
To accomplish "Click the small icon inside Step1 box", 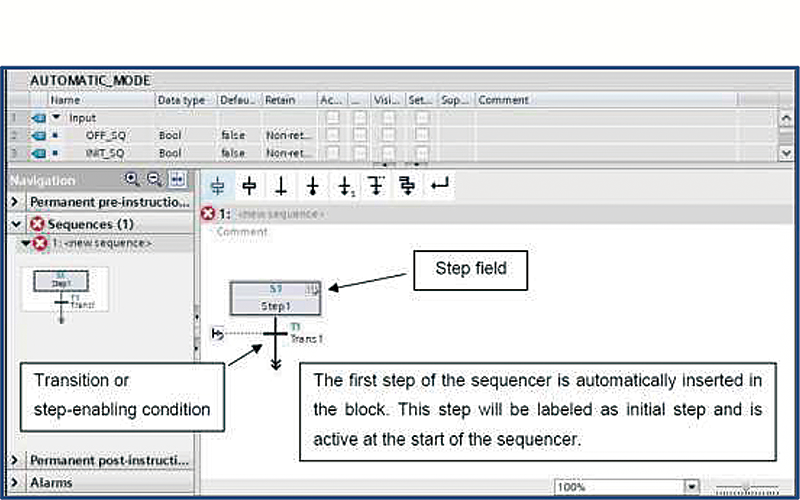I will 312,291.
